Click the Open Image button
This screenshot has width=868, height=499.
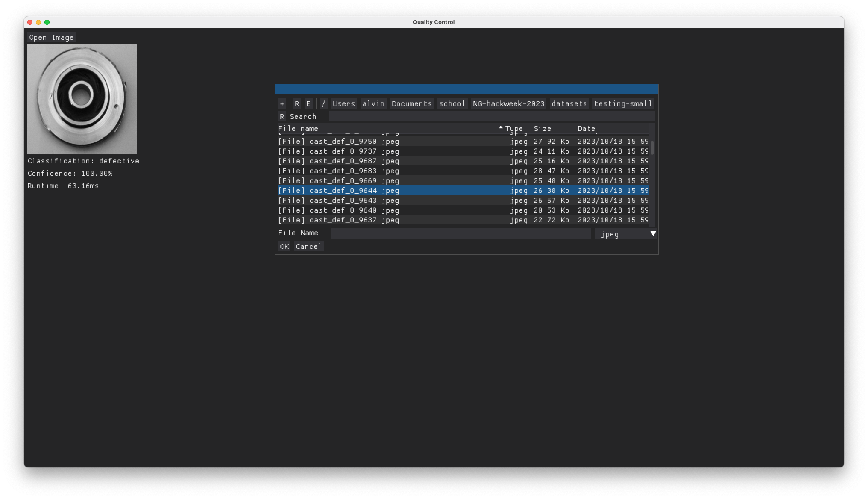click(51, 38)
